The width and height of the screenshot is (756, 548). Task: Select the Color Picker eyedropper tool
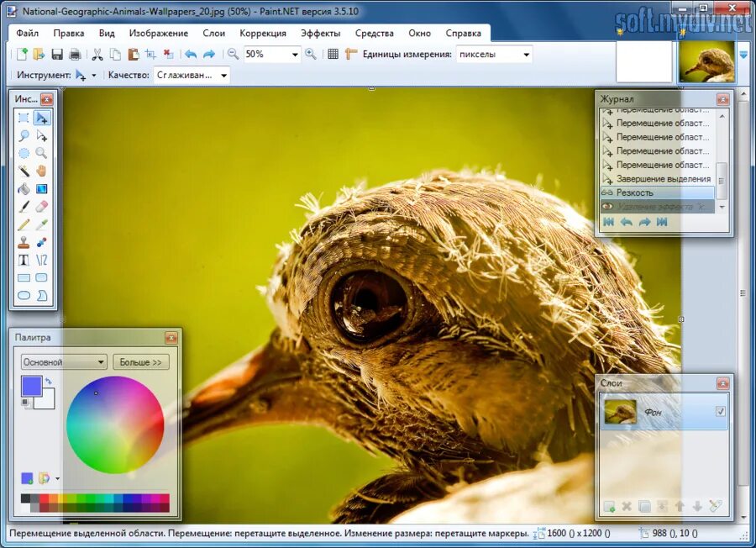(41, 224)
